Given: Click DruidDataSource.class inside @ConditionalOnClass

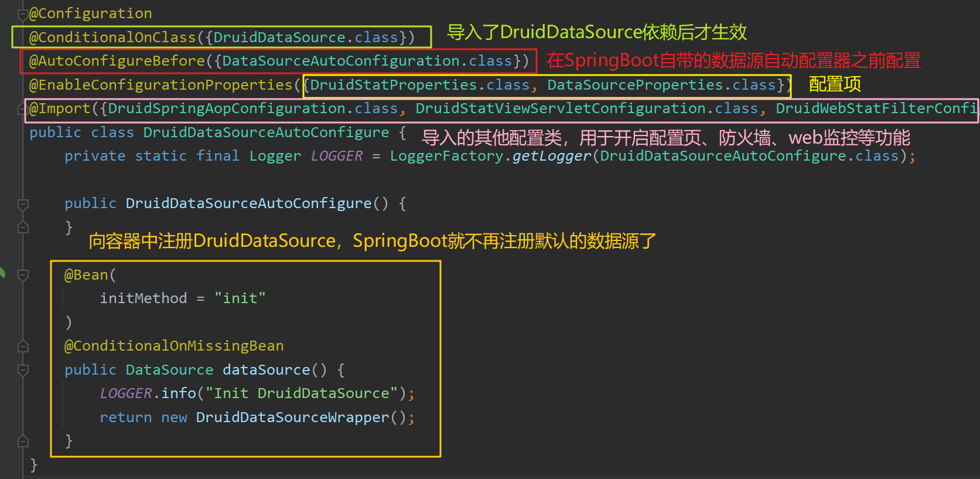Looking at the screenshot, I should coord(306,38).
